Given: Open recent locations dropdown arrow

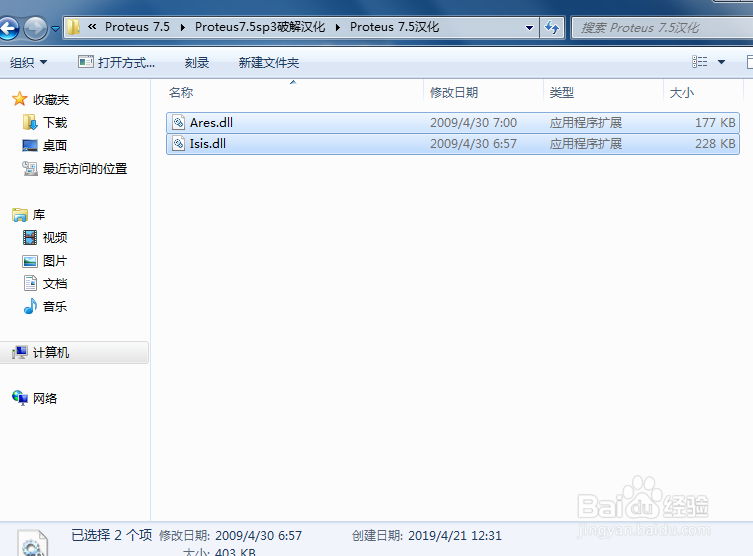Looking at the screenshot, I should point(55,29).
